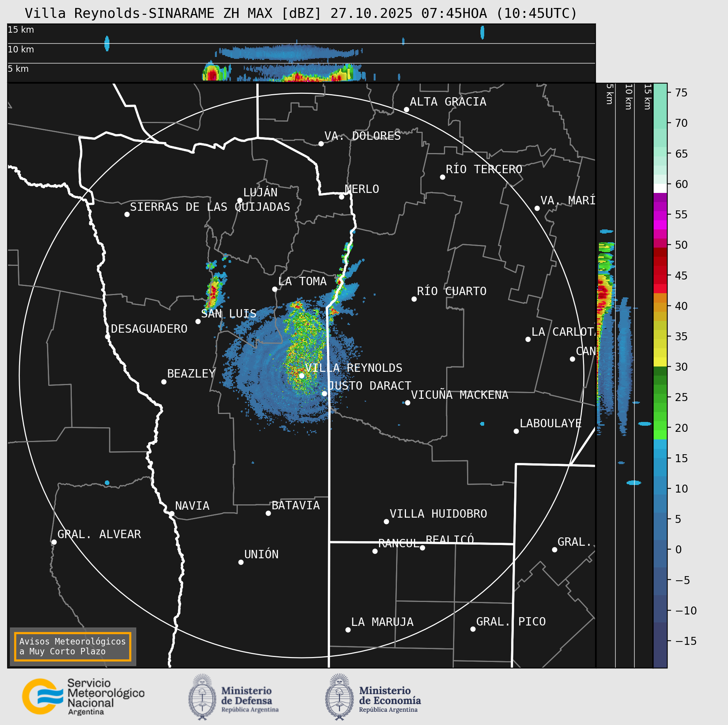
Task: Click the Va. Dolores city marker dot
Action: pyautogui.click(x=321, y=144)
